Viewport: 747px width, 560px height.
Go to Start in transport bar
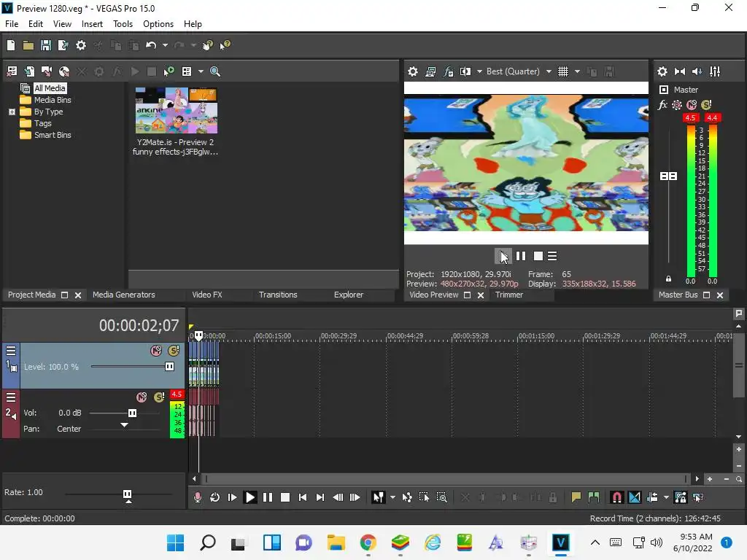(303, 497)
